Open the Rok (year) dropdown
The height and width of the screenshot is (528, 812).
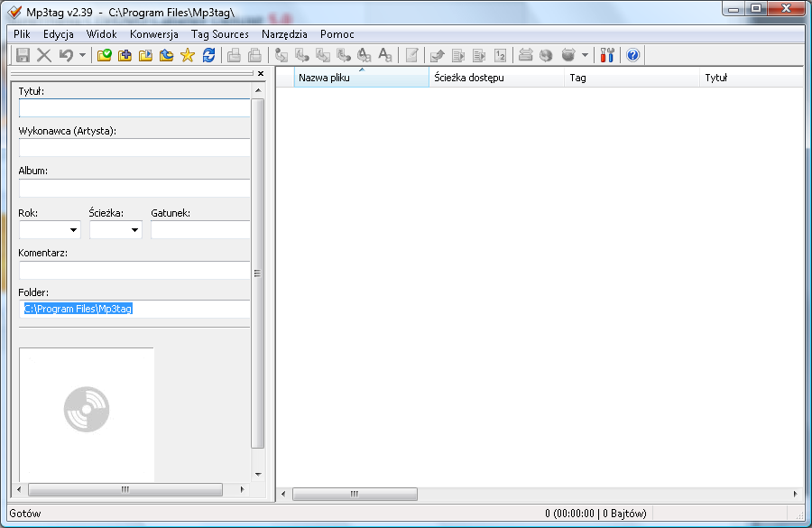pyautogui.click(x=74, y=230)
